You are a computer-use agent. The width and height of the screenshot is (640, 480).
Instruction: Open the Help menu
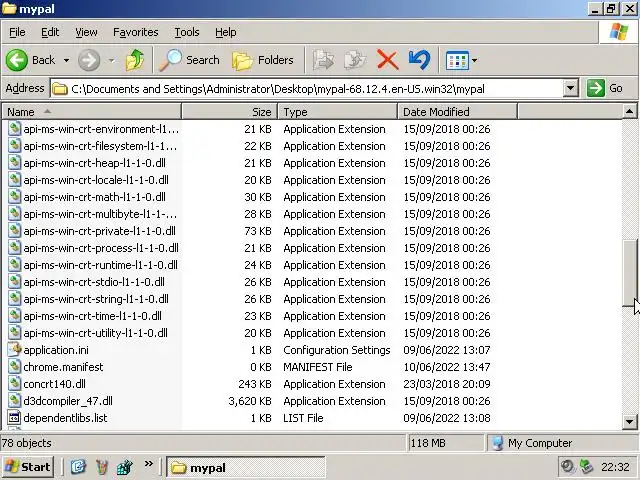click(226, 32)
